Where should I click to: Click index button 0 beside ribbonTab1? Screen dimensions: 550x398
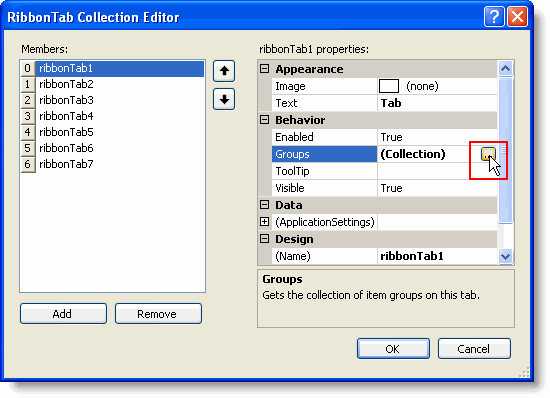point(28,68)
